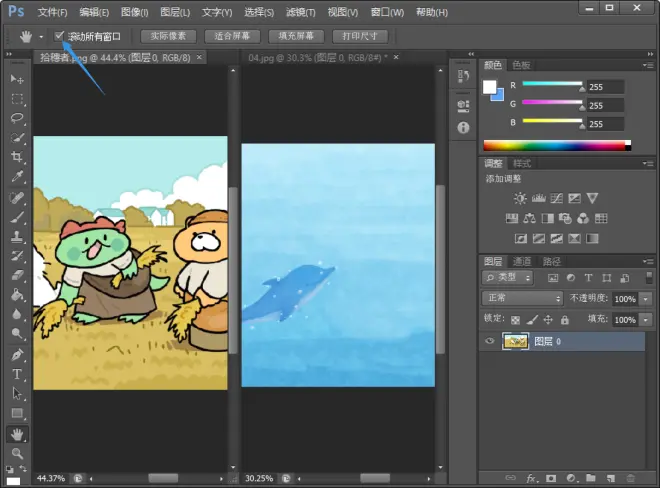This screenshot has height=488, width=660.
Task: Open the 滤镜(T) menu
Action: [301, 12]
